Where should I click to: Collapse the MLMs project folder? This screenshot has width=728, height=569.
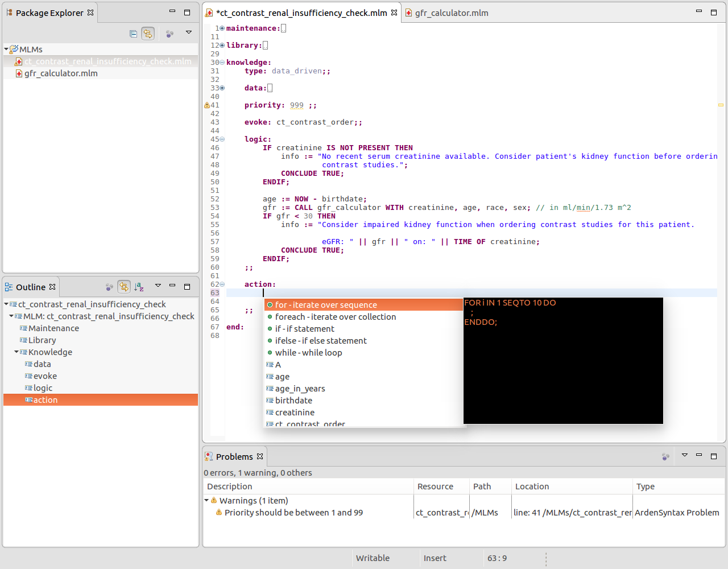(6, 50)
